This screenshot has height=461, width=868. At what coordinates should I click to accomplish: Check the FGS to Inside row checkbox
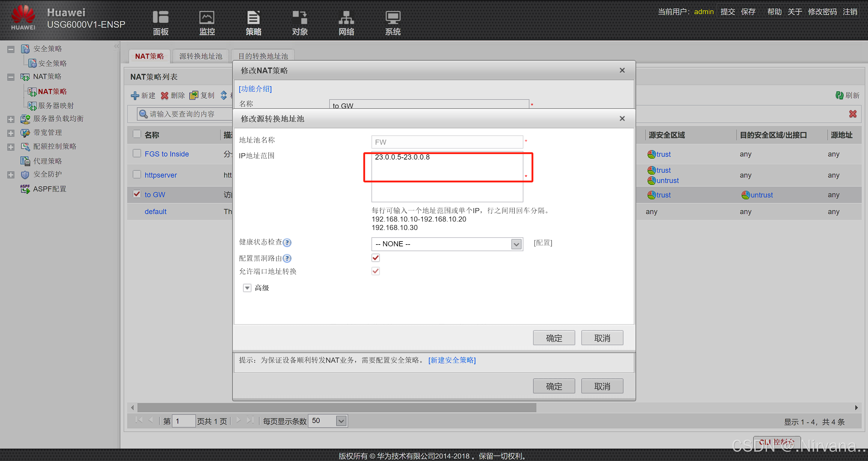[137, 153]
